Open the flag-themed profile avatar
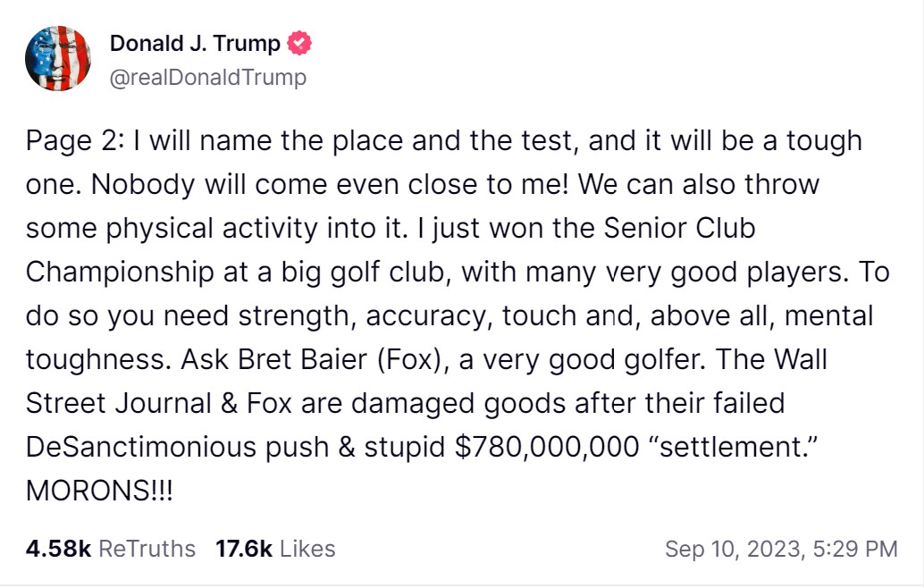The height and width of the screenshot is (588, 924). pos(58,58)
